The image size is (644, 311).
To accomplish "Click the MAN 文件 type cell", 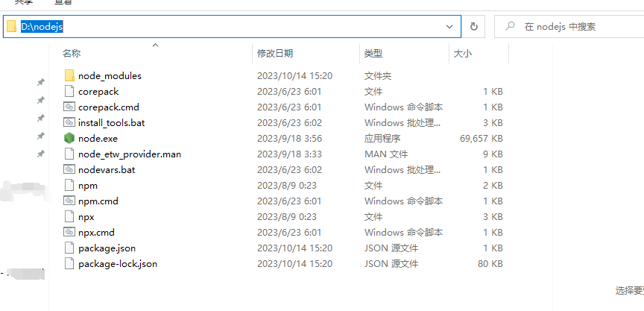I will (x=385, y=154).
